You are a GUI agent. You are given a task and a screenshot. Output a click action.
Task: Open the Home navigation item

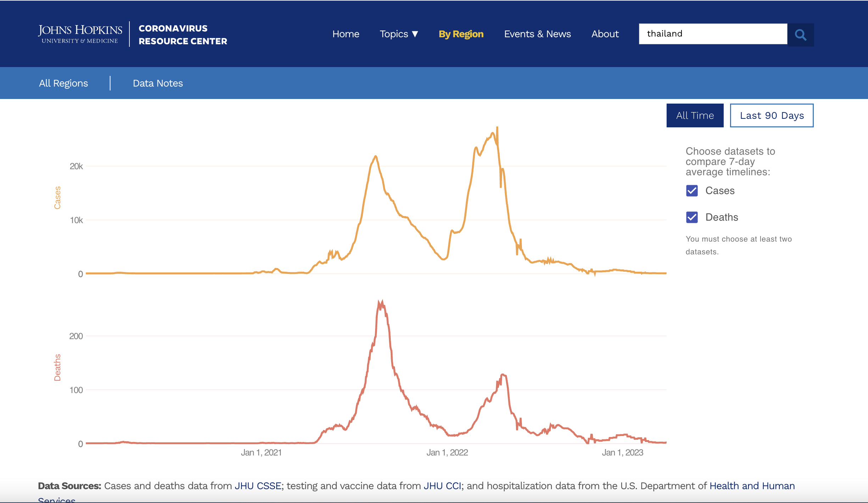(x=346, y=34)
